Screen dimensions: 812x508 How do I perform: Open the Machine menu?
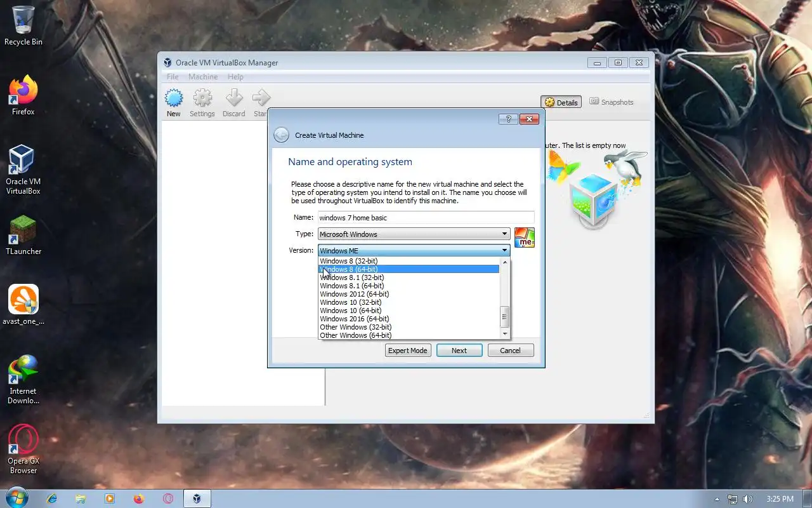point(203,77)
